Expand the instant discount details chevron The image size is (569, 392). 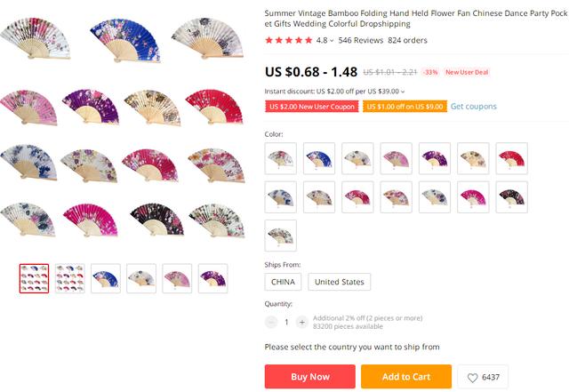click(403, 92)
